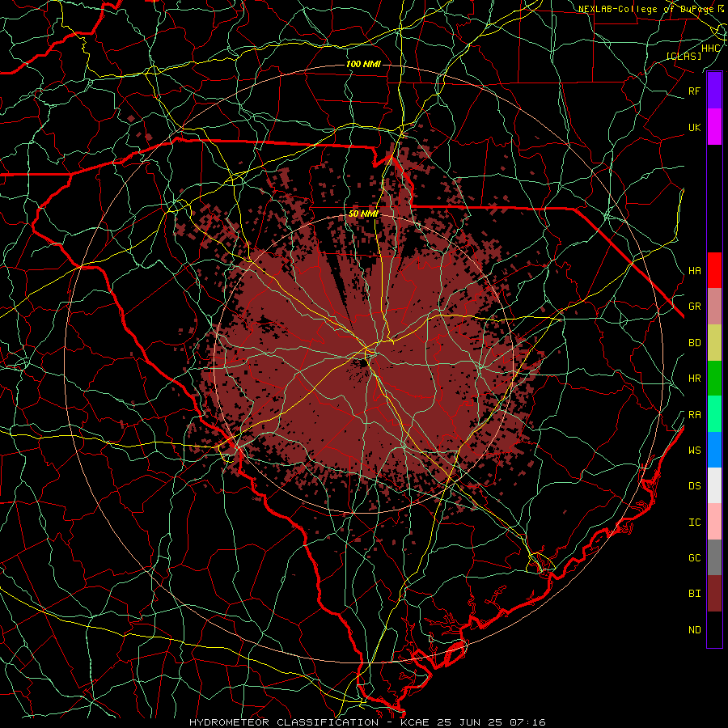This screenshot has width=728, height=728.
Task: Pick the blue WS legend swatch
Action: (714, 450)
